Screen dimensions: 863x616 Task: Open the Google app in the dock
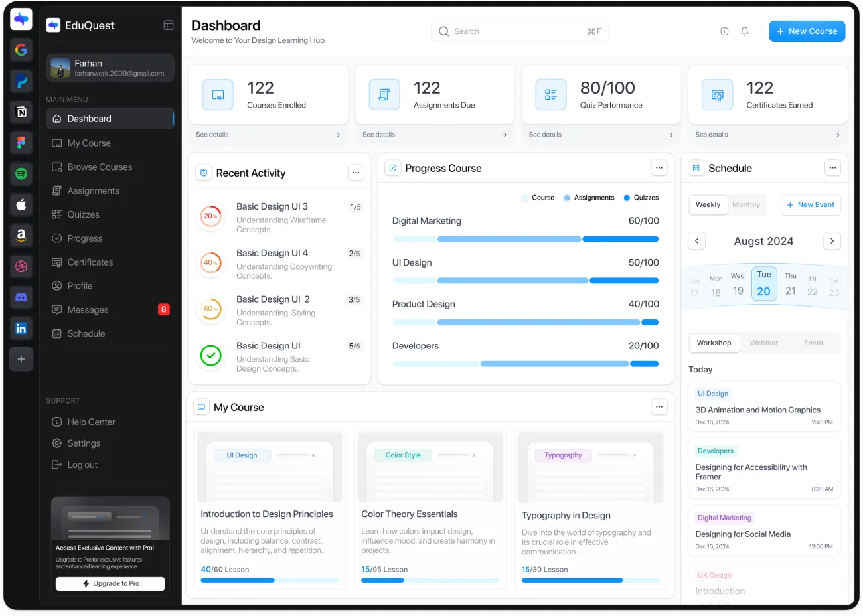pos(21,50)
